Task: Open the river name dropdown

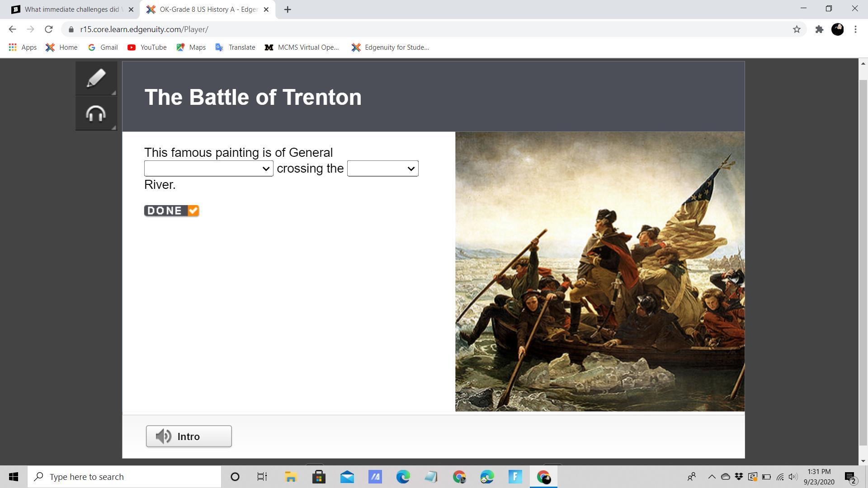Action: 382,169
